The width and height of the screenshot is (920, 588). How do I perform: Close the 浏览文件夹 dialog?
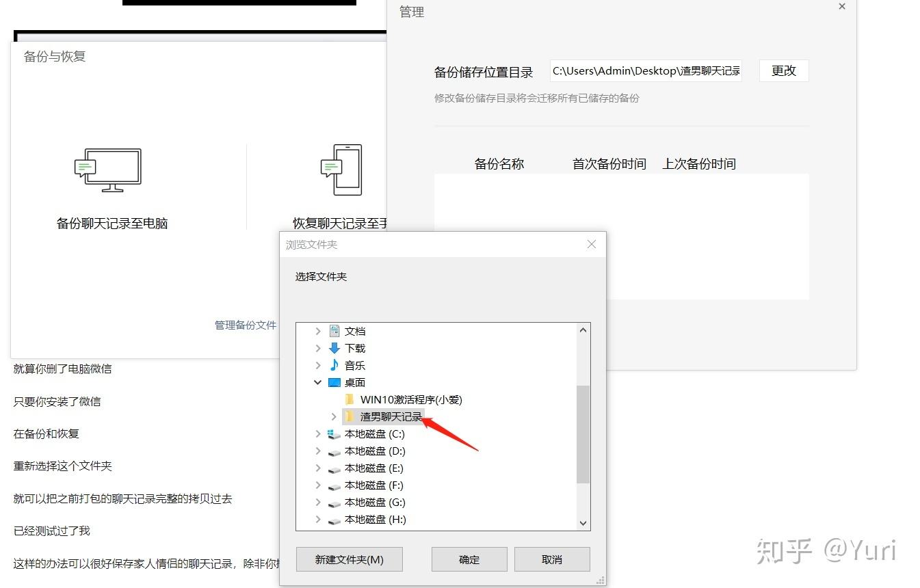[592, 244]
